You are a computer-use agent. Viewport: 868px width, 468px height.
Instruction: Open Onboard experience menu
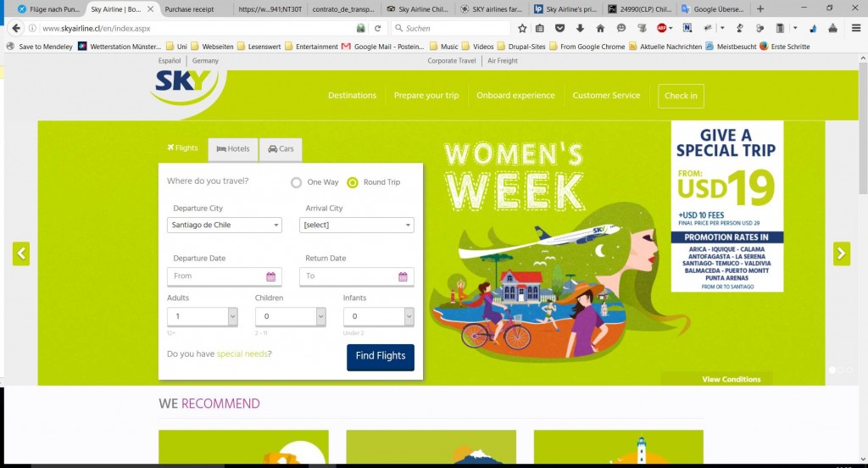[x=515, y=95]
